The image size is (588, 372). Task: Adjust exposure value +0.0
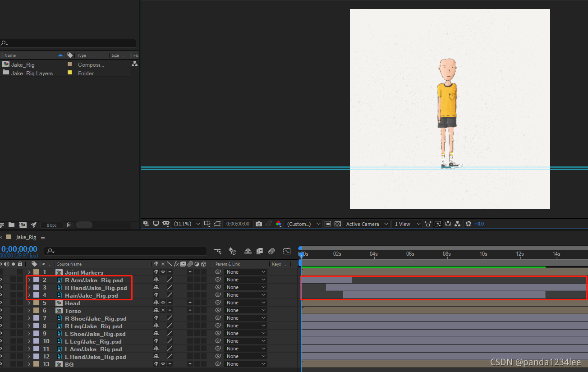pos(479,224)
